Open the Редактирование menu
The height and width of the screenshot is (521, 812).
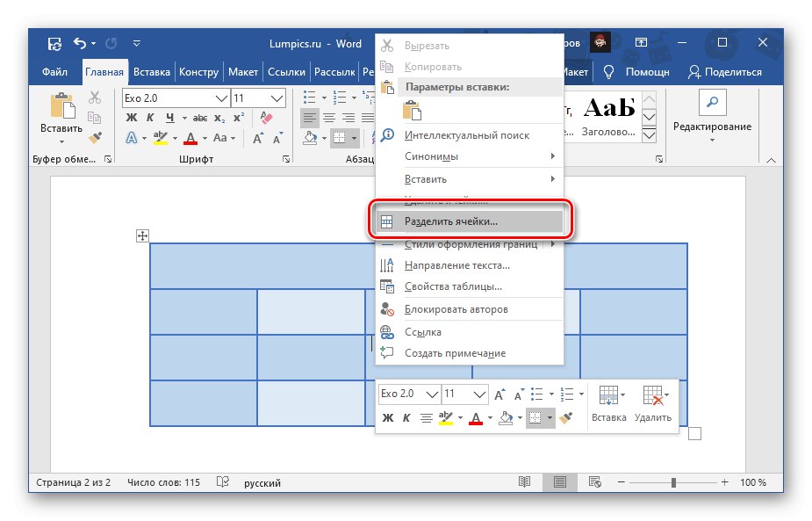pos(712,117)
